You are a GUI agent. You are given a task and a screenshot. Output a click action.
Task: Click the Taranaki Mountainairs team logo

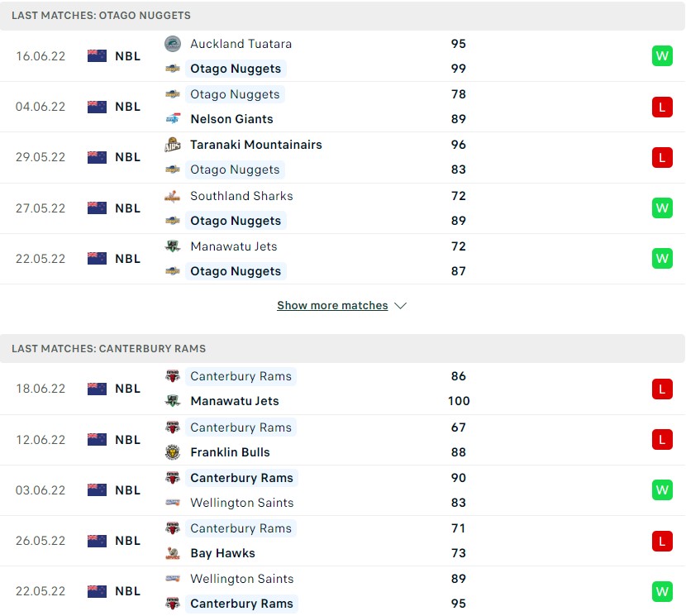[x=173, y=145]
